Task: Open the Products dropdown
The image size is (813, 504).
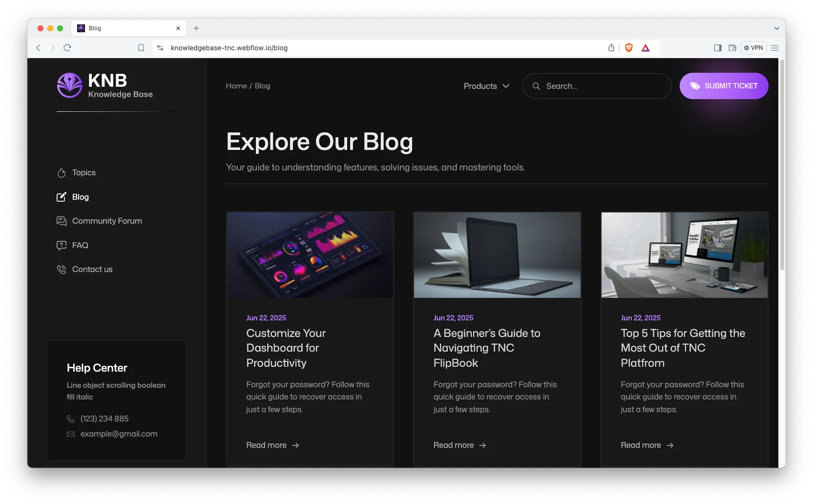Action: [x=486, y=86]
